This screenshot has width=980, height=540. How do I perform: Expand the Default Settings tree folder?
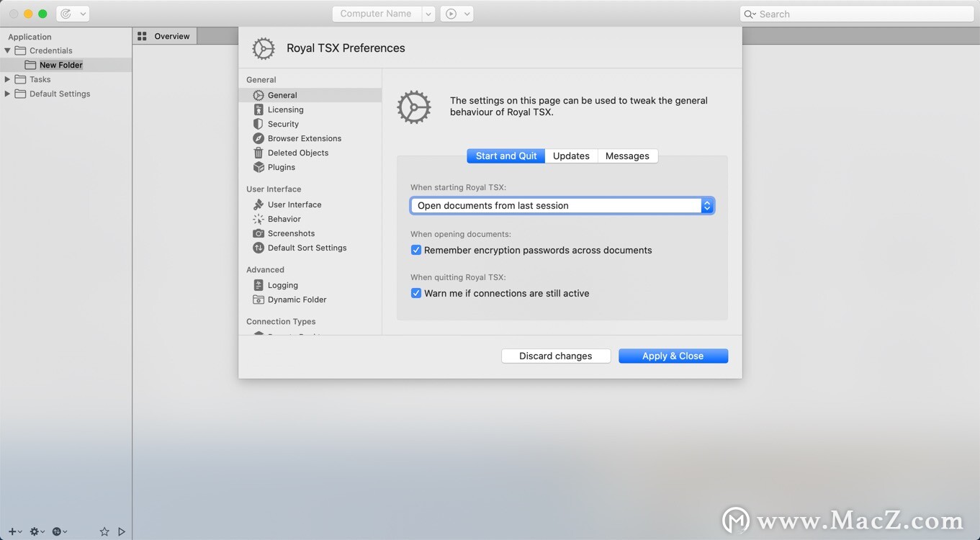coord(7,94)
